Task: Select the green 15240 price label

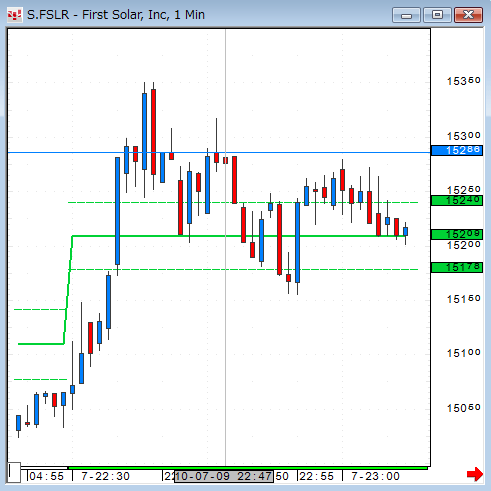Action: [x=457, y=200]
